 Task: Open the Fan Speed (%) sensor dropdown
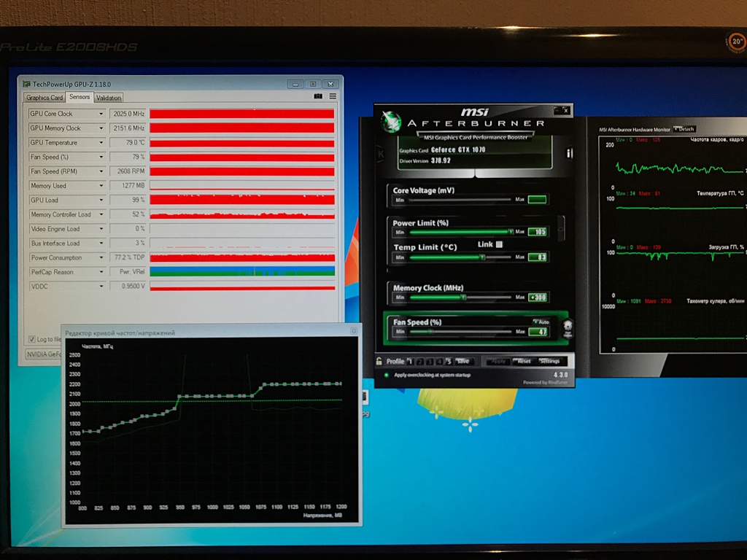point(101,157)
